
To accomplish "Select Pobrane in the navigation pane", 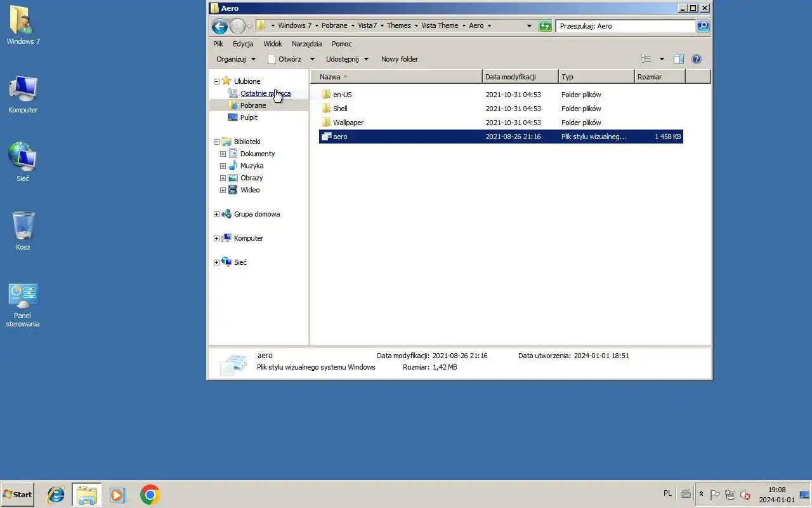I will (x=253, y=105).
